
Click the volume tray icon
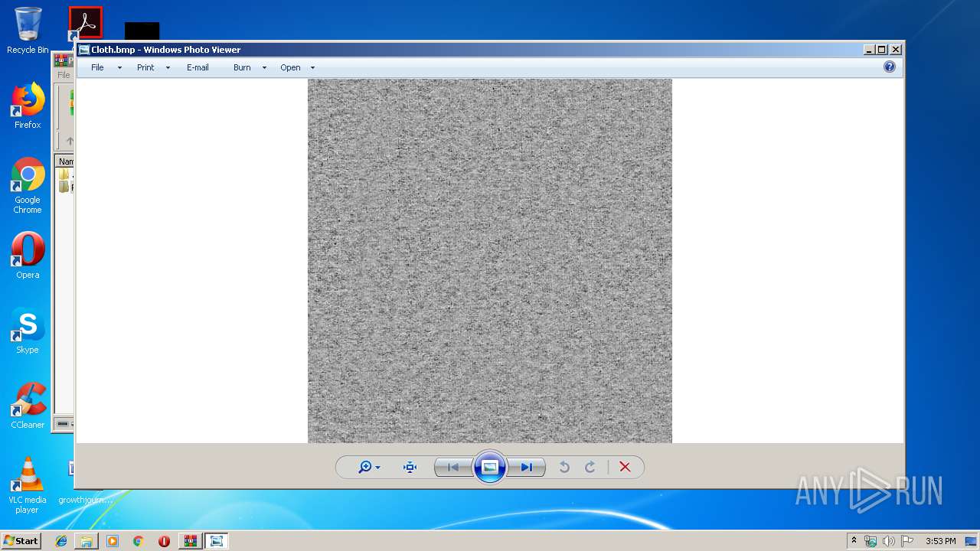coord(888,541)
